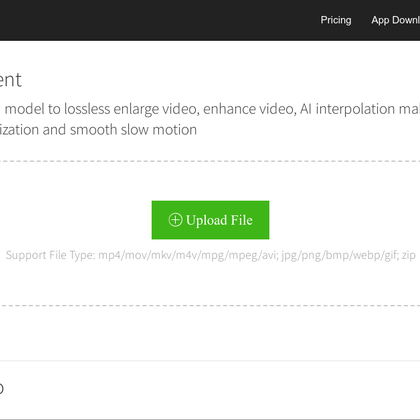Click the words 'Upload File' on the button
Image resolution: width=420 pixels, height=420 pixels.
click(219, 220)
